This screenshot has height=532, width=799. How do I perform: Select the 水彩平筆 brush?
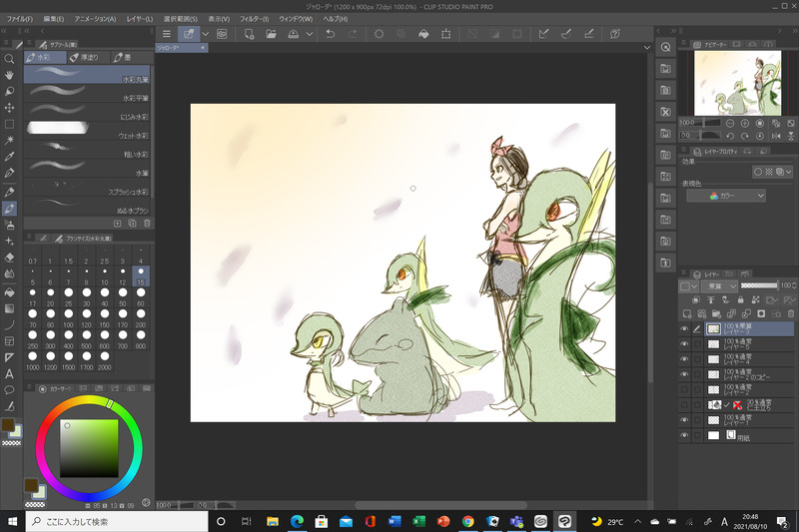pos(87,93)
